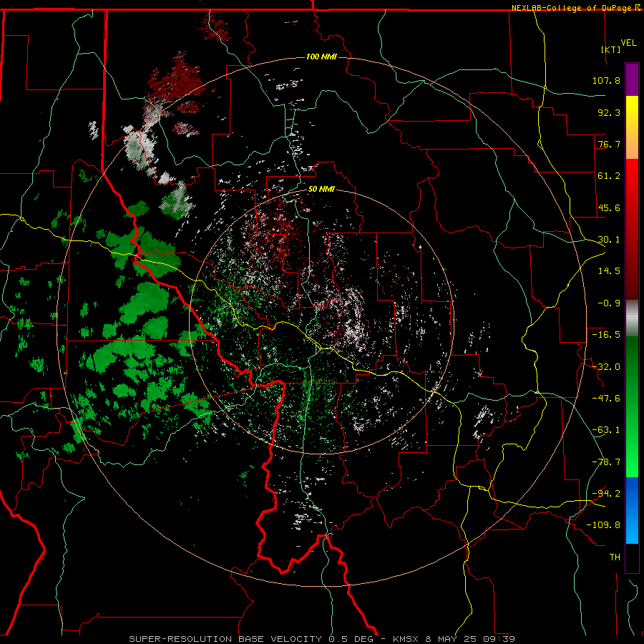Image resolution: width=644 pixels, height=644 pixels.
Task: Click the -16.5 velocity scale value
Action: pyautogui.click(x=606, y=335)
